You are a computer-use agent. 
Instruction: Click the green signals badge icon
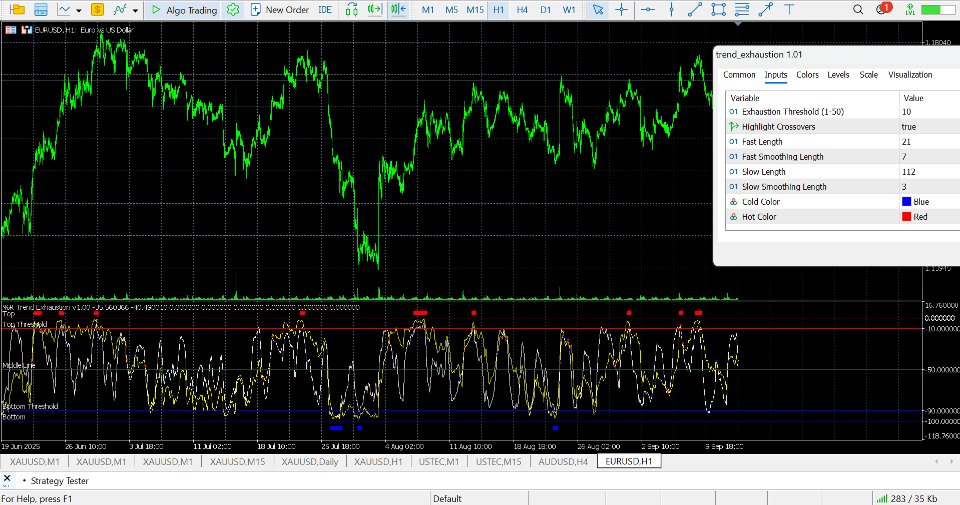[x=233, y=9]
